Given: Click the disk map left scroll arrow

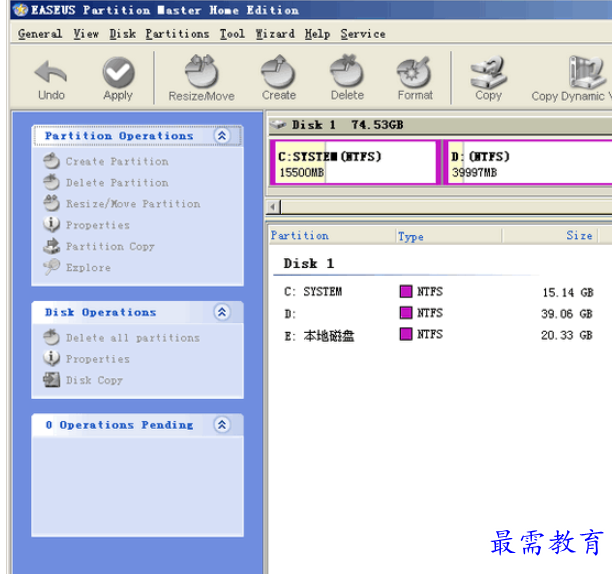Looking at the screenshot, I should 274,207.
